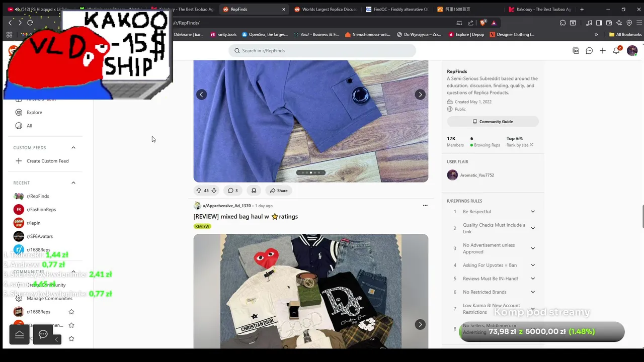
Task: Open OpenSea bookmark
Action: 265,35
